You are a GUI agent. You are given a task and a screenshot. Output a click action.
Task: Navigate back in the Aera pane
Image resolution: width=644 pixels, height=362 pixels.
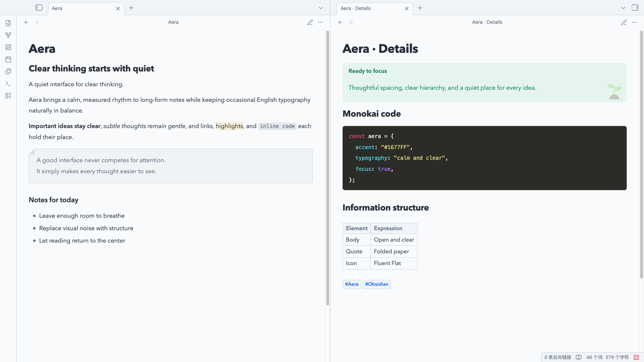pos(26,22)
